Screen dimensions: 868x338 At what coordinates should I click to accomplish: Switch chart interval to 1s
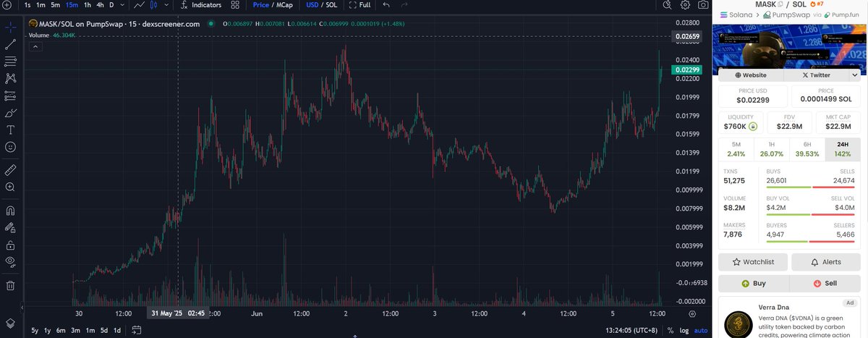pos(27,5)
